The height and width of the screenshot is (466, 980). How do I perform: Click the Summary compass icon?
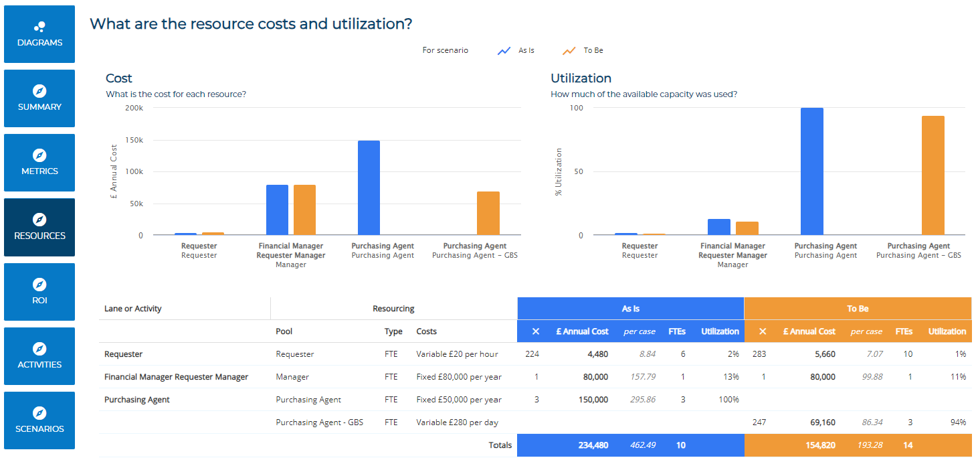[39, 91]
